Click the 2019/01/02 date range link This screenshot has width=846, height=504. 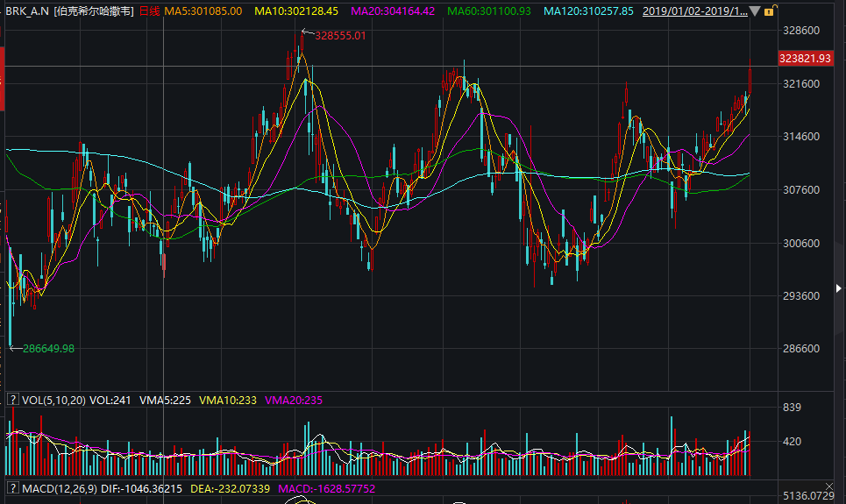(x=694, y=11)
